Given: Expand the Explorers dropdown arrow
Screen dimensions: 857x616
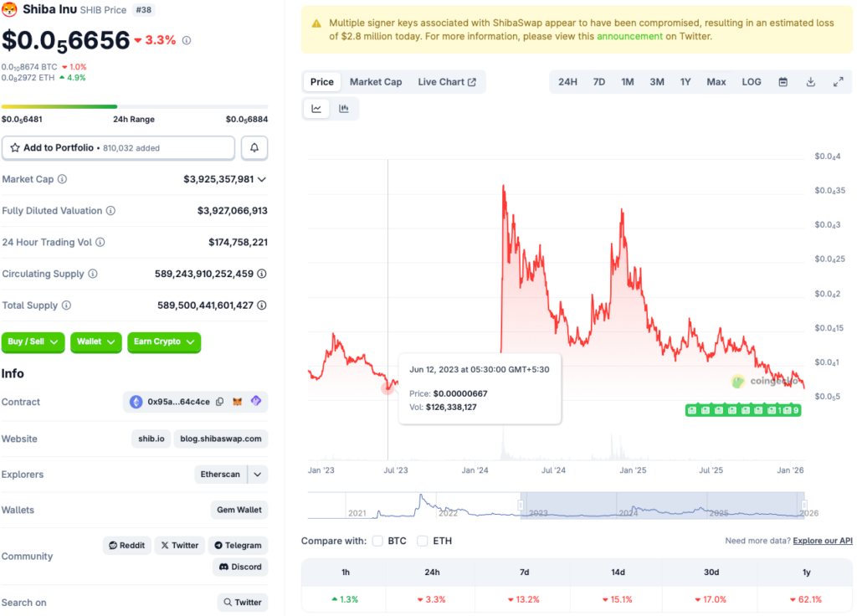Looking at the screenshot, I should click(259, 475).
